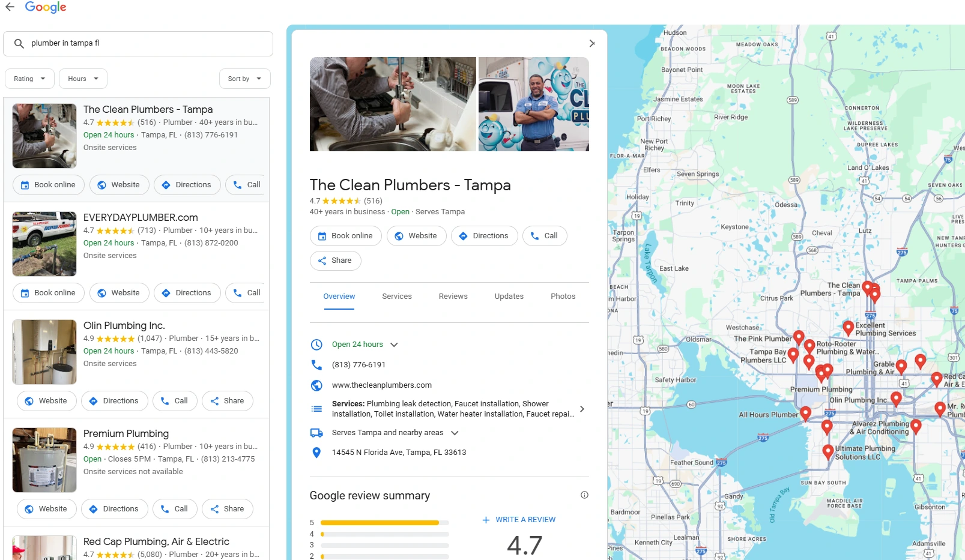Open the Sort by dropdown
965x560 pixels.
point(244,79)
